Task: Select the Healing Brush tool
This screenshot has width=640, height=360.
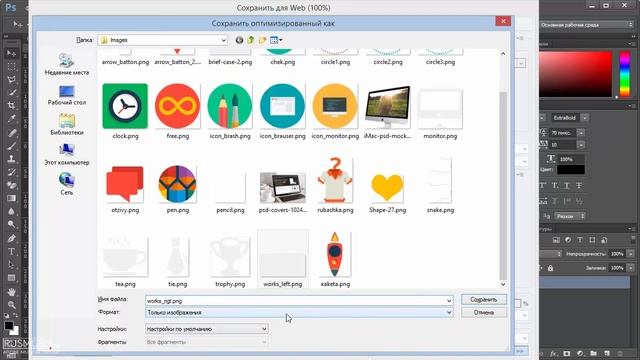Action: click(11, 133)
